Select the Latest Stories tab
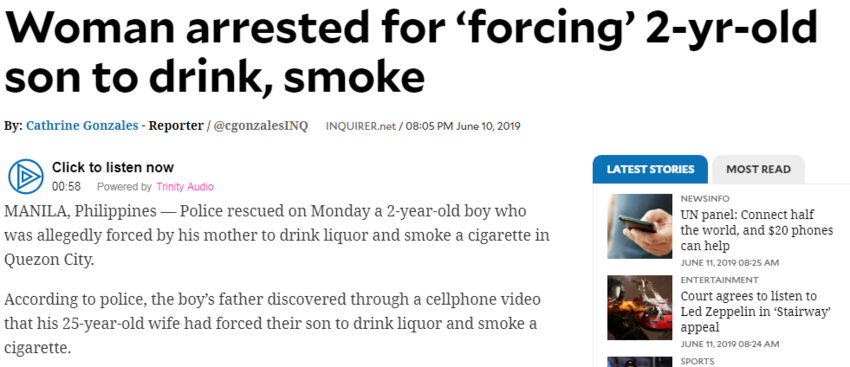This screenshot has width=850, height=367. pos(650,169)
